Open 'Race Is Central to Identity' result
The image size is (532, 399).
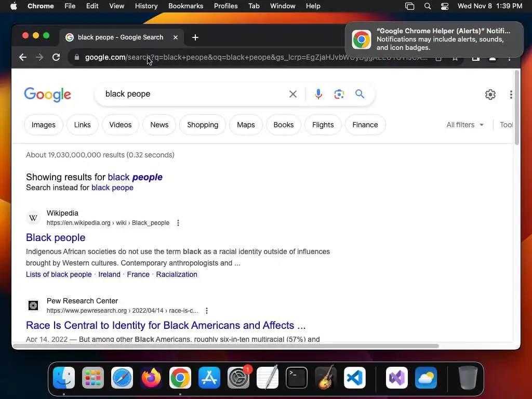(x=166, y=325)
